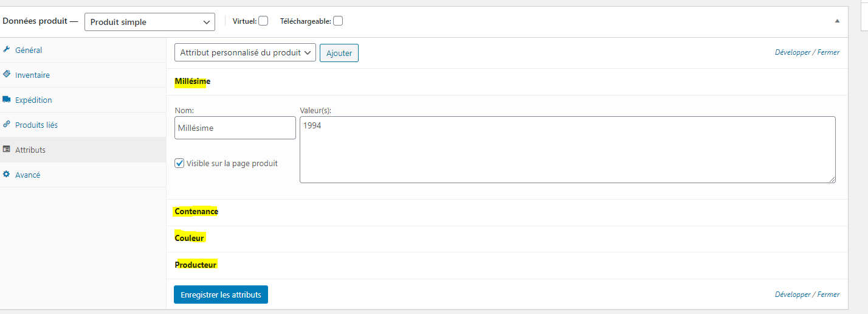This screenshot has width=868, height=314.
Task: Collapse the Données produit panel arrow
Action: pyautogui.click(x=837, y=21)
